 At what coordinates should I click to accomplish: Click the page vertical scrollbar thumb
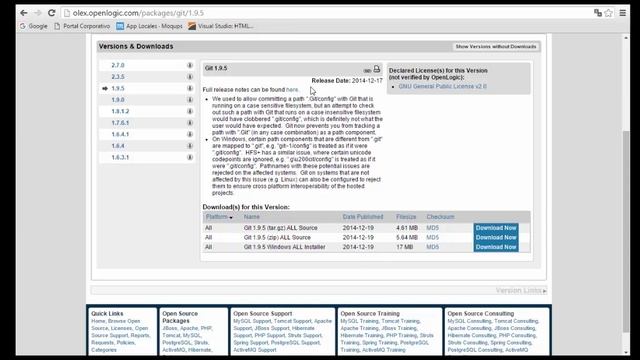pos(626,231)
